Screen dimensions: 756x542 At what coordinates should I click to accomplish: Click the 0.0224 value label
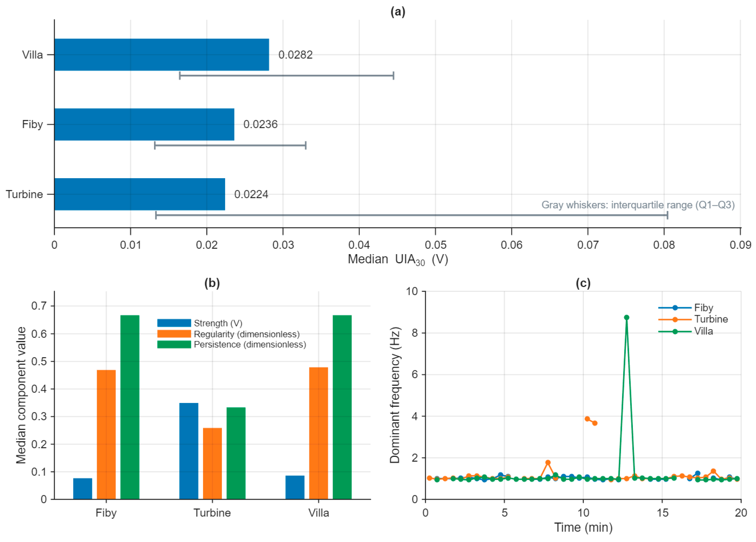(251, 194)
